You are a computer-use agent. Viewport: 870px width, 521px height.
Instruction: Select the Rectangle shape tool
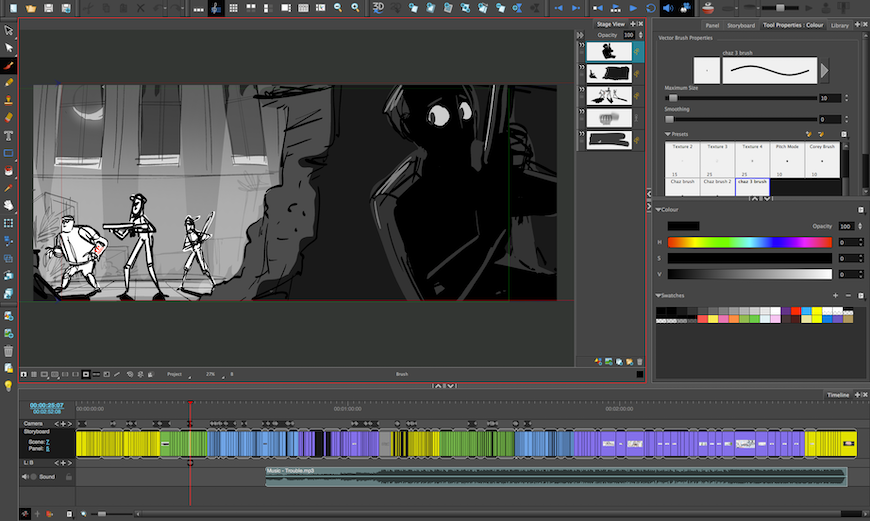[8, 153]
